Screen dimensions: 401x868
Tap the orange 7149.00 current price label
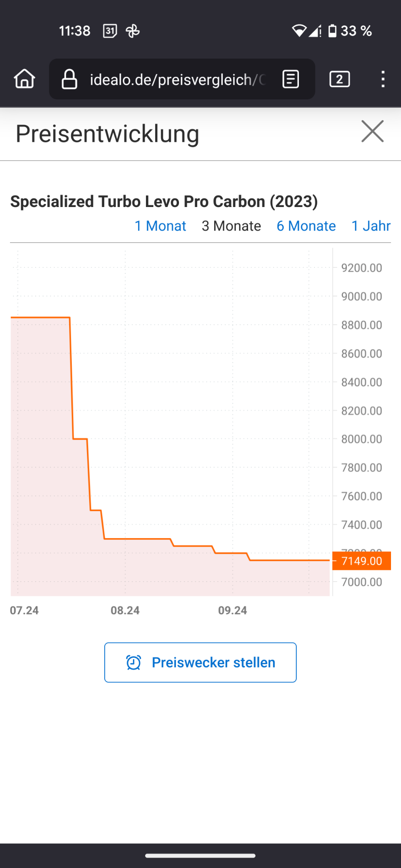tap(361, 561)
